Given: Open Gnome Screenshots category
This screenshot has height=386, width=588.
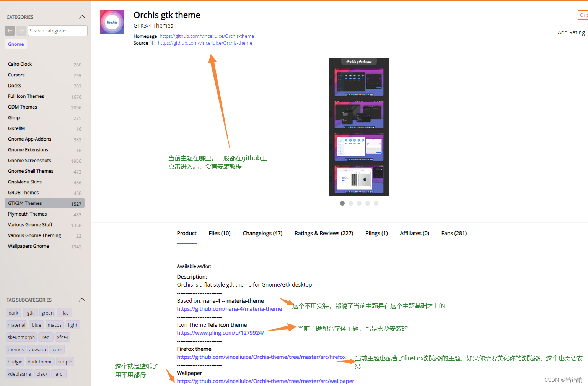Looking at the screenshot, I should [45, 161].
